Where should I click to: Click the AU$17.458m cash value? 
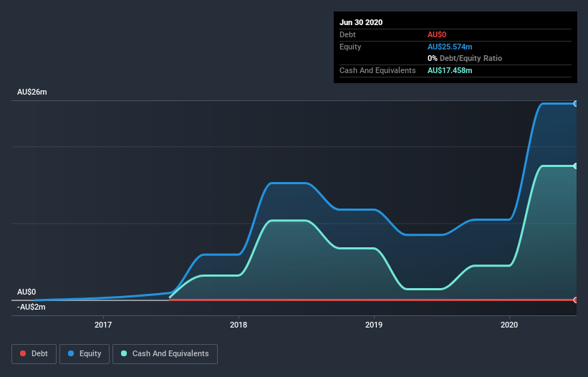coord(450,70)
